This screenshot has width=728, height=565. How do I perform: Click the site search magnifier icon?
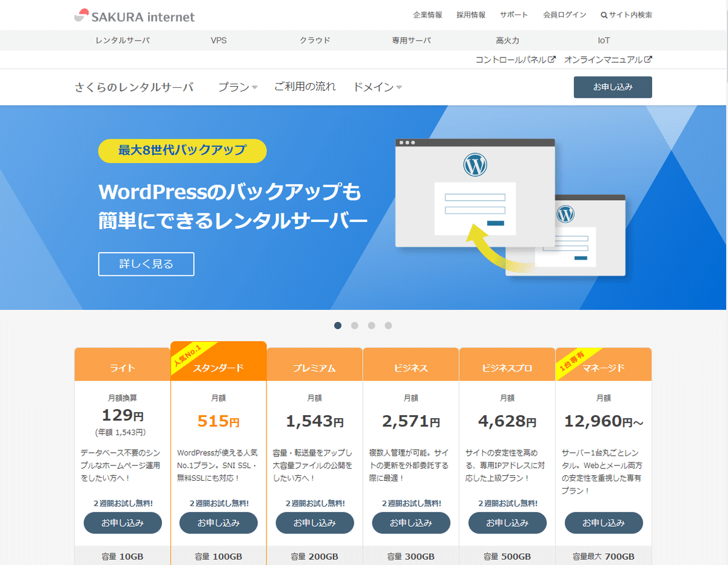pyautogui.click(x=604, y=15)
